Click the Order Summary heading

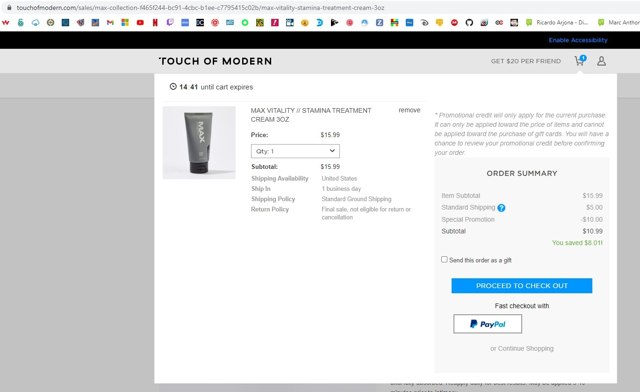click(522, 174)
